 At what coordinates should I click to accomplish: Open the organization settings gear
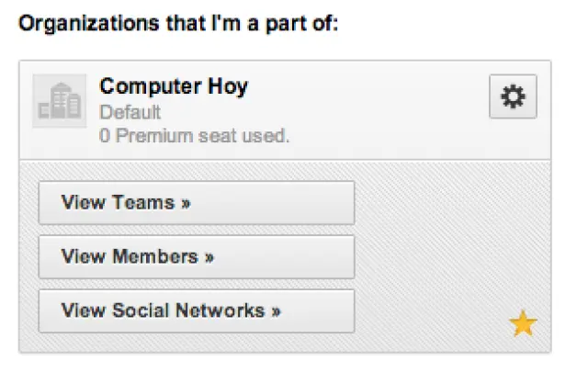(x=513, y=99)
